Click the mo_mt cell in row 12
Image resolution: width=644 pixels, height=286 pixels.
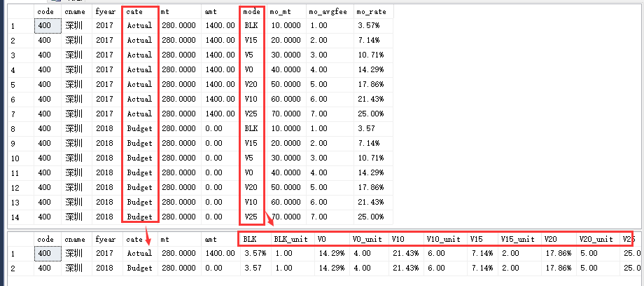click(x=286, y=187)
